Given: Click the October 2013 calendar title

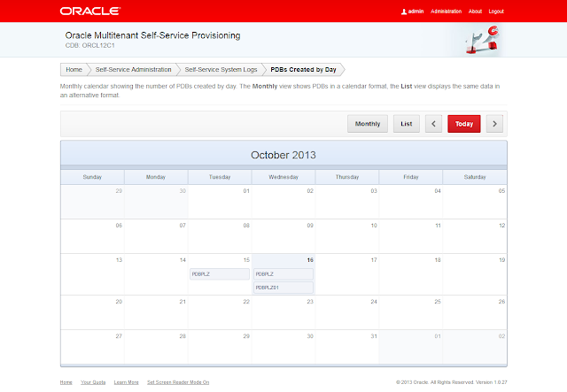Looking at the screenshot, I should (x=283, y=155).
